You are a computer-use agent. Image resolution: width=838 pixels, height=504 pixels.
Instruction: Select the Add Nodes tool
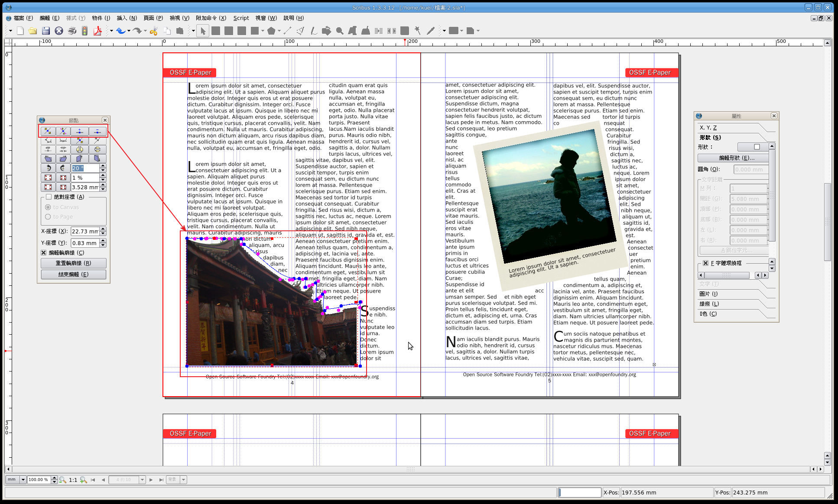(79, 131)
